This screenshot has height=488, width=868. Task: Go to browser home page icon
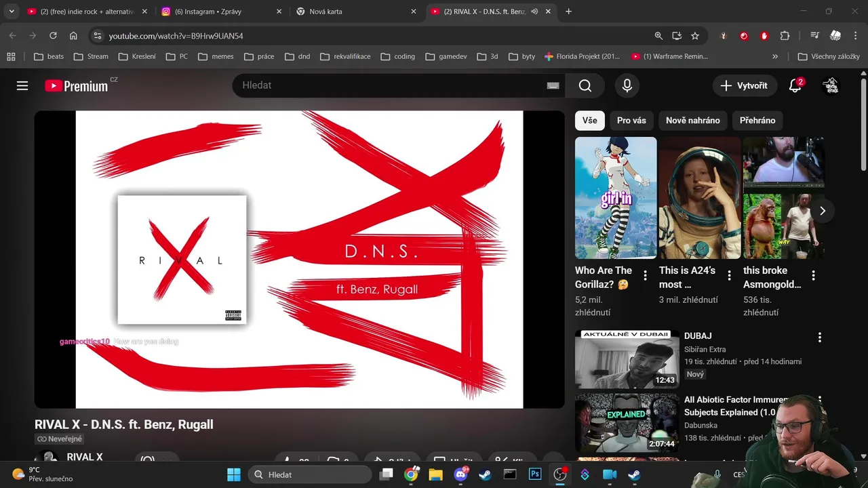click(73, 36)
